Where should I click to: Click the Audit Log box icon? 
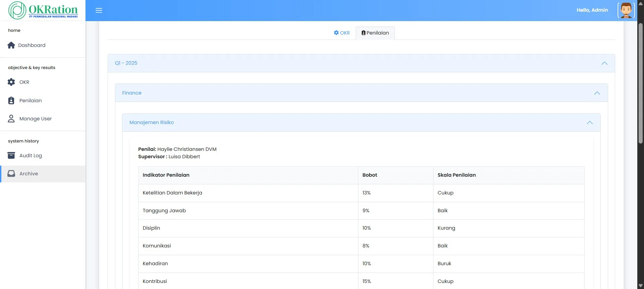coord(11,156)
